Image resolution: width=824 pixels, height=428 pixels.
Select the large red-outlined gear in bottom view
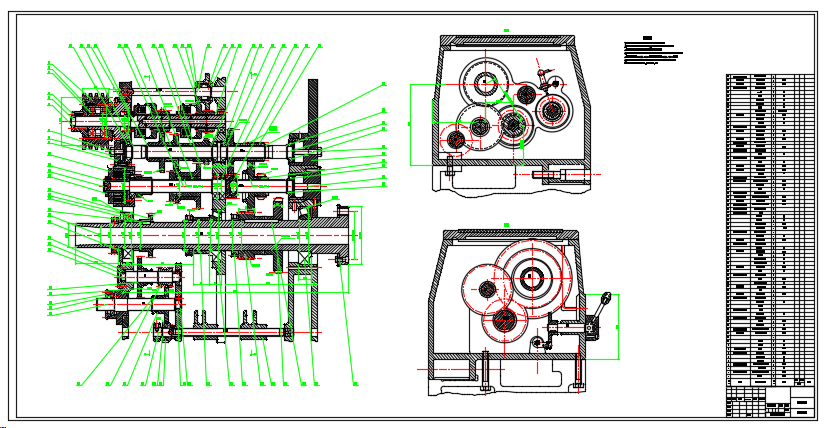[532, 278]
